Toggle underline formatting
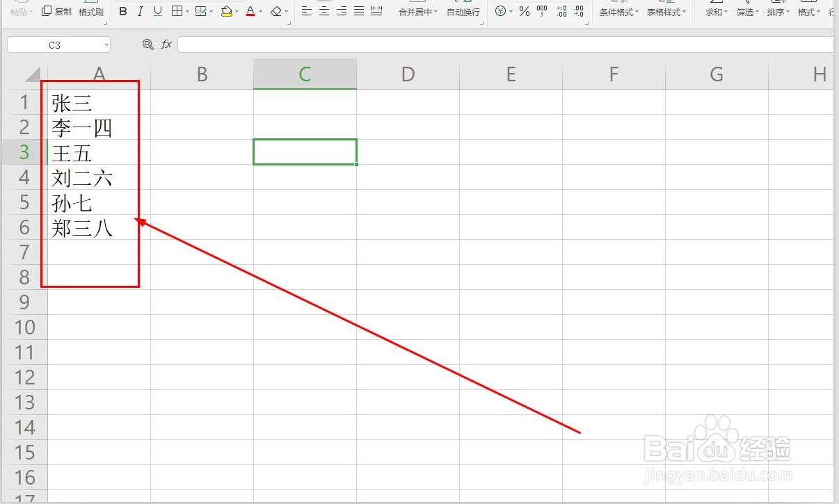The image size is (839, 504). 158,11
